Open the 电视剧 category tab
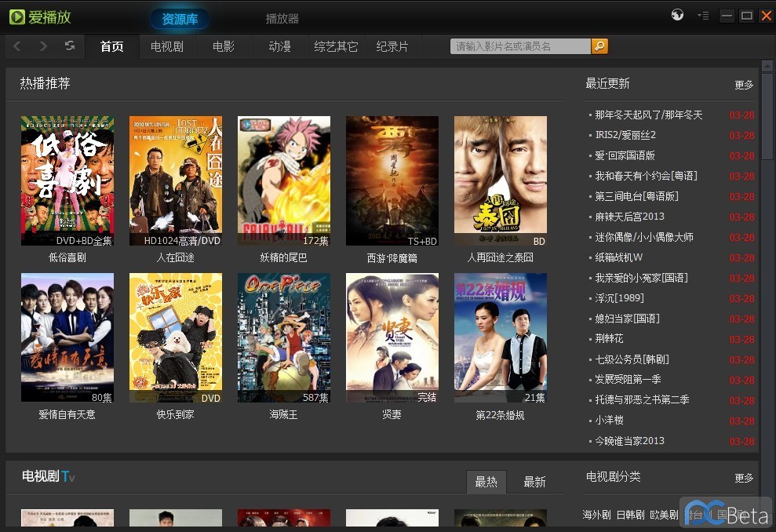 tap(167, 46)
